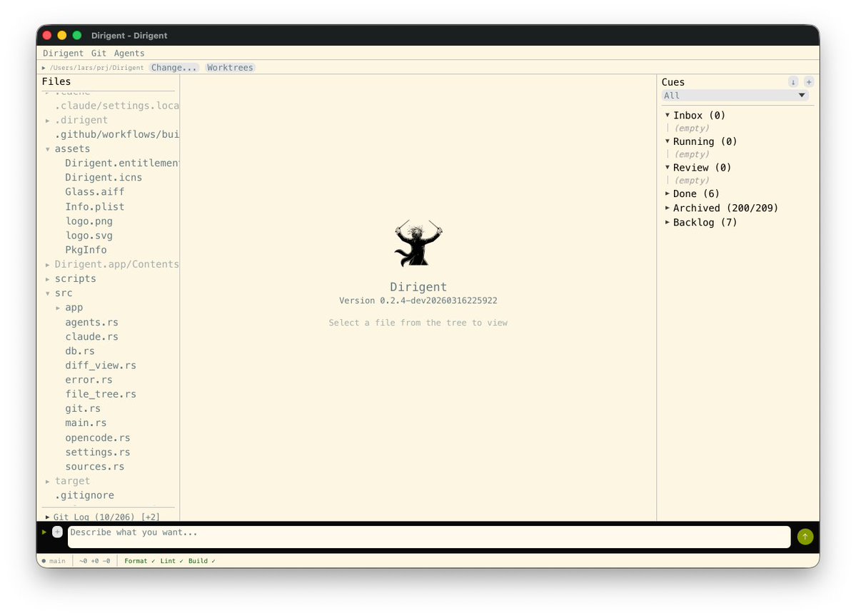Open opencode.rs file
856x616 pixels.
click(98, 438)
